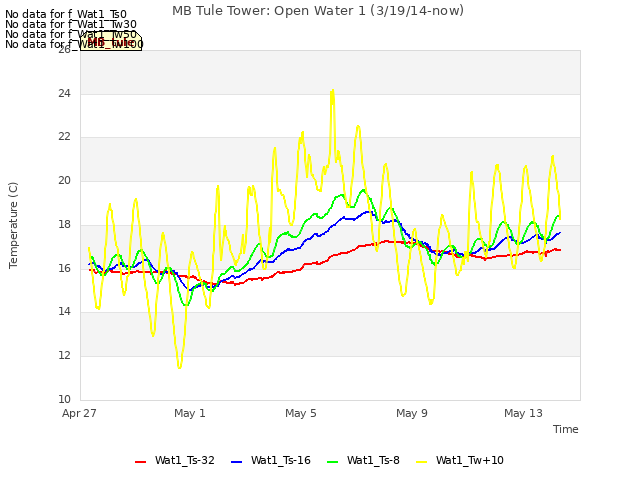The height and width of the screenshot is (480, 640).
Task: Click the May 13 x-axis tick label
Action: click(x=523, y=413)
